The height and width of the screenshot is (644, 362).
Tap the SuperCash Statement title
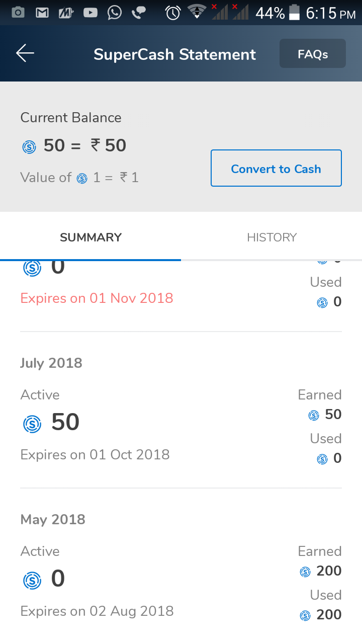click(x=174, y=54)
